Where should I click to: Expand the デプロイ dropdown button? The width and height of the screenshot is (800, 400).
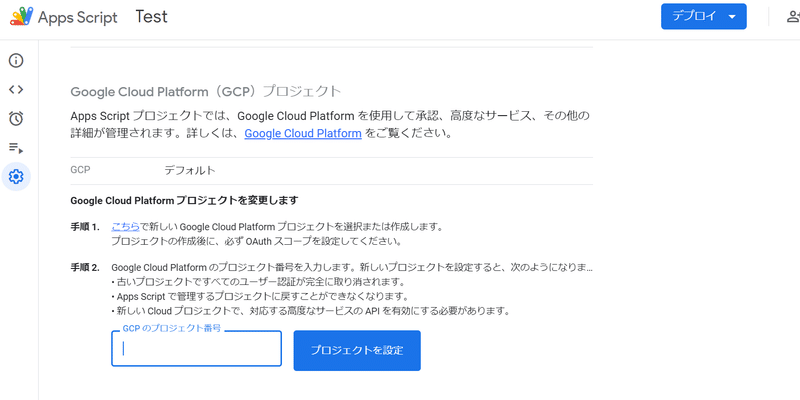703,17
